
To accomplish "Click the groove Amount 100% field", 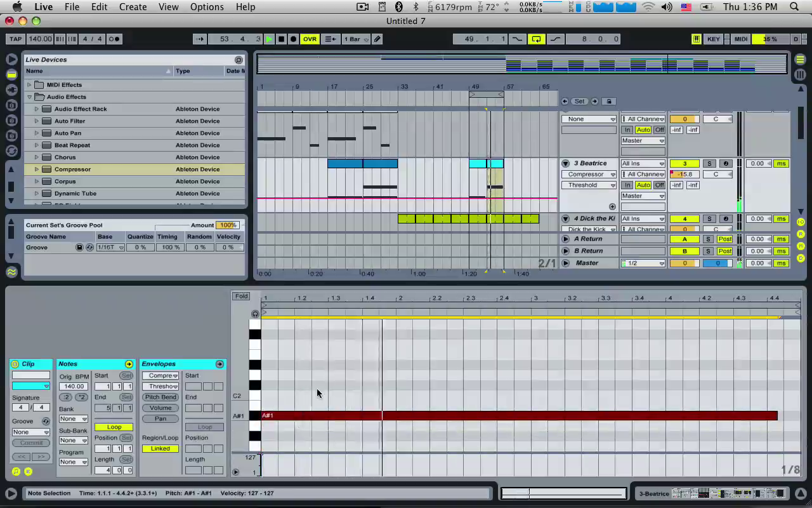I will tap(226, 225).
